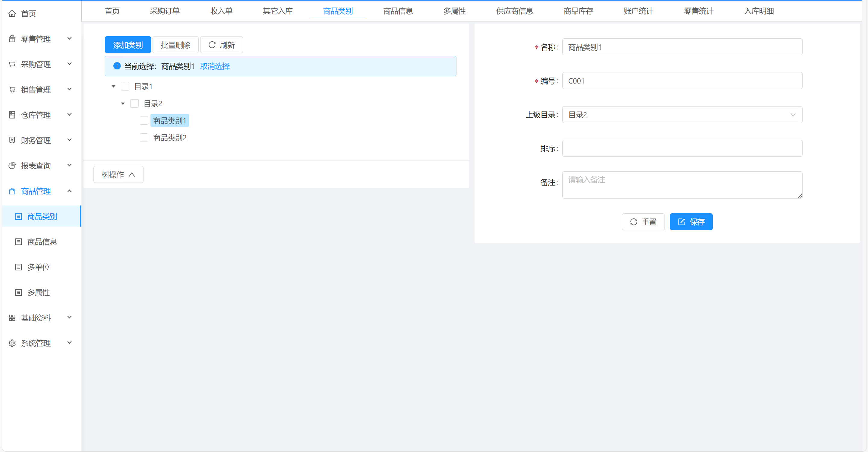The width and height of the screenshot is (868, 452).
Task: Click the report query pie chart icon
Action: click(12, 165)
